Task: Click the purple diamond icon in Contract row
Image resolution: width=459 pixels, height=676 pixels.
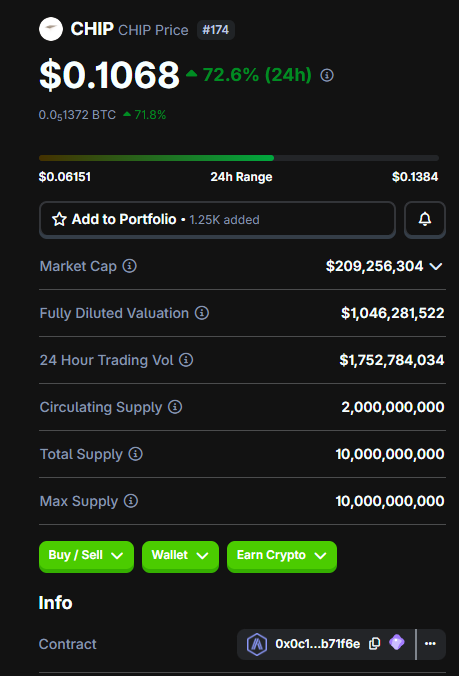Action: pos(397,643)
